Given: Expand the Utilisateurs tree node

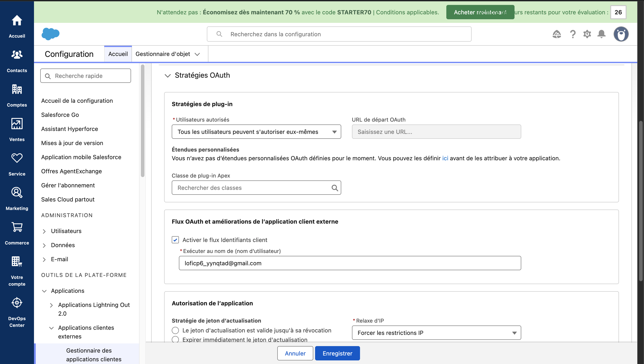Looking at the screenshot, I should [x=44, y=231].
